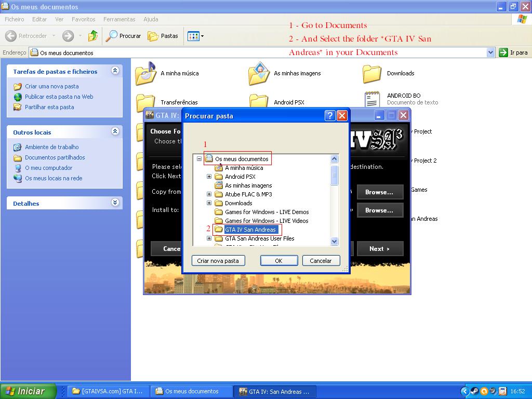Screen dimensions: 532x399
Task: Open the Editar menu
Action: pyautogui.click(x=39, y=19)
